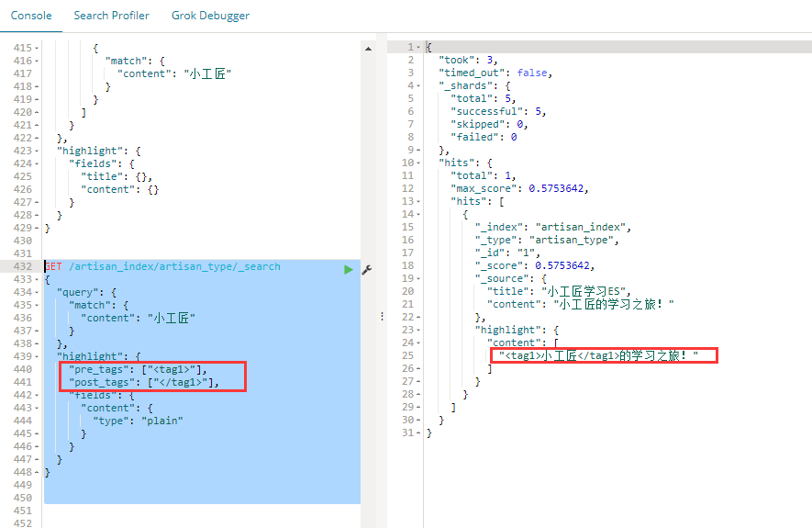Fold _shards object at response line 4

click(x=418, y=86)
